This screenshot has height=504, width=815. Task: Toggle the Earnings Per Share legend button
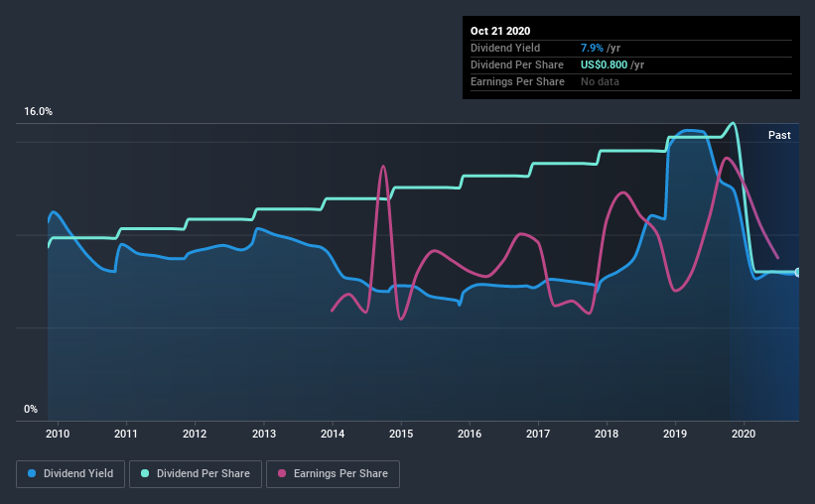(333, 474)
